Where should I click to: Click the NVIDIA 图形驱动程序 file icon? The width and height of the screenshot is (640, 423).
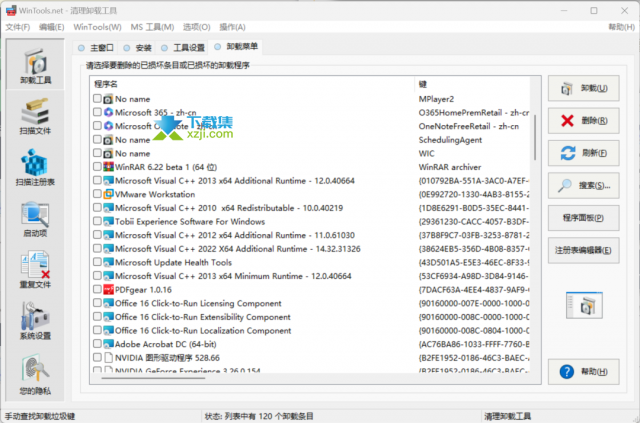tap(108, 358)
